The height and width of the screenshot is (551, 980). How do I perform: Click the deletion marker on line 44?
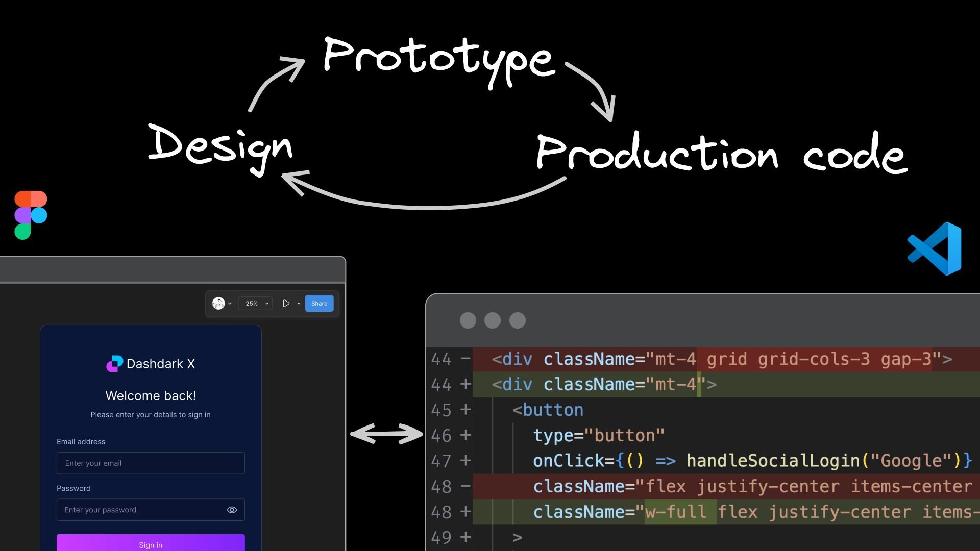tap(465, 359)
